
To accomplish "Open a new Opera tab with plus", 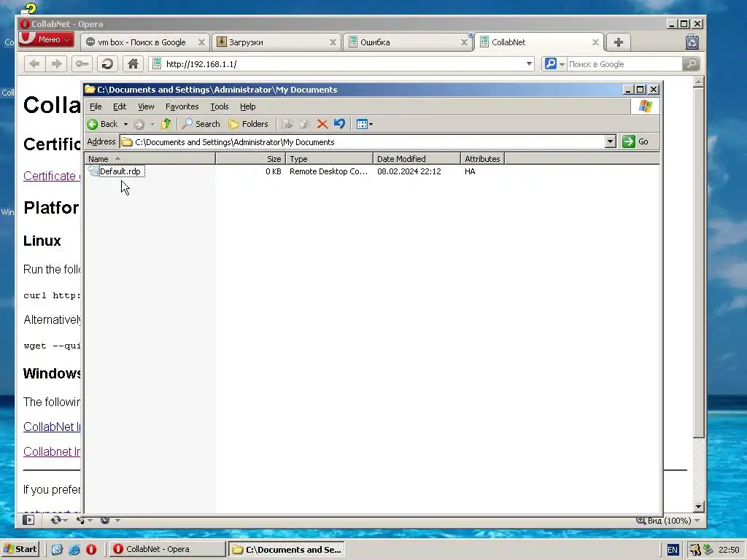I will 619,42.
